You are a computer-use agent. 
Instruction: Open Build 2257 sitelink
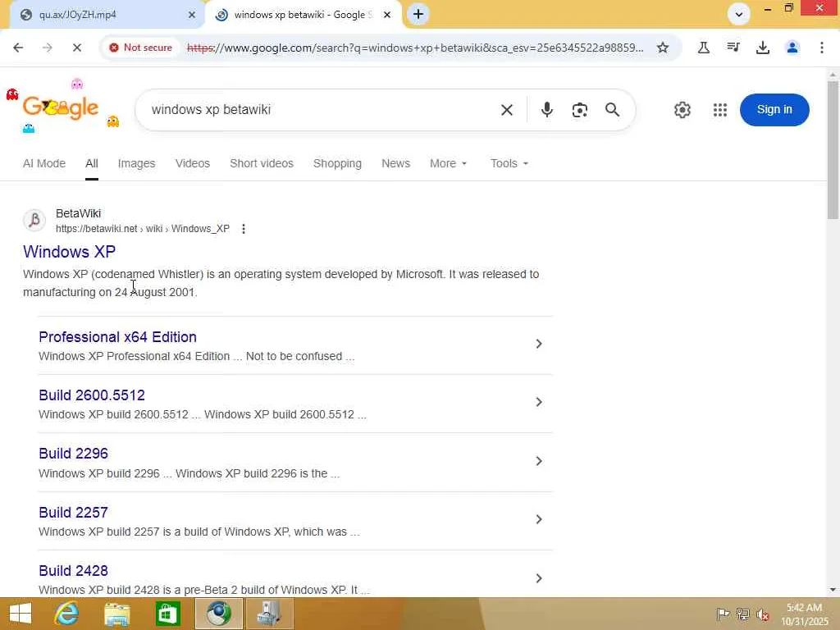click(73, 513)
